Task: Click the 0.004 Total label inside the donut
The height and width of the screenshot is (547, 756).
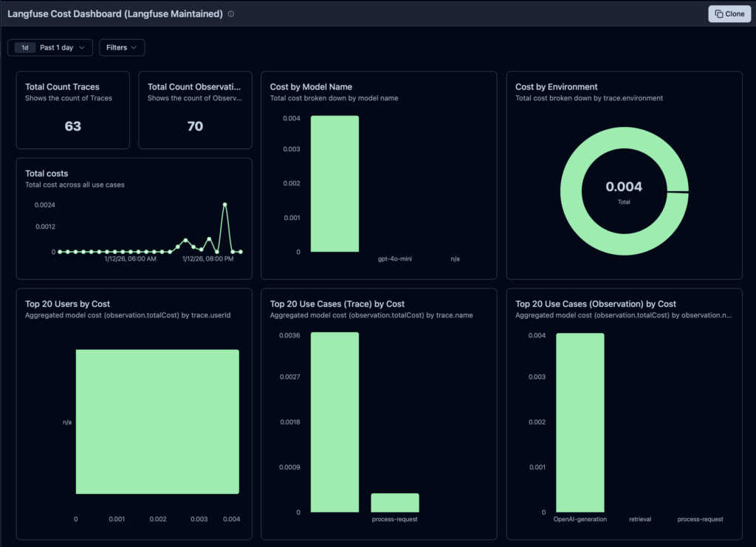Action: click(624, 188)
